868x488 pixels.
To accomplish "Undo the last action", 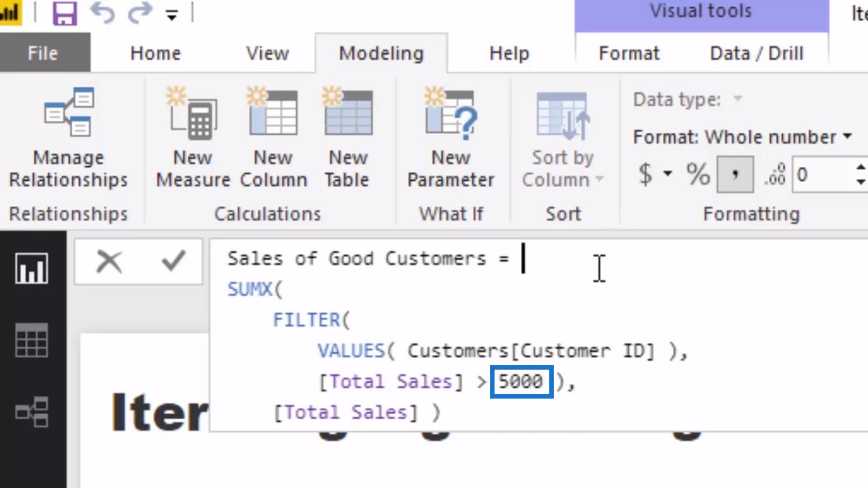I will pos(102,13).
